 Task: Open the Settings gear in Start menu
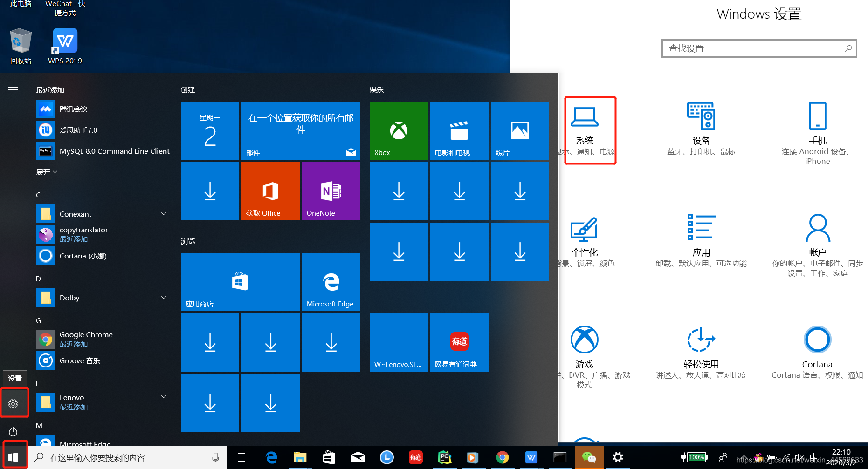(13, 404)
